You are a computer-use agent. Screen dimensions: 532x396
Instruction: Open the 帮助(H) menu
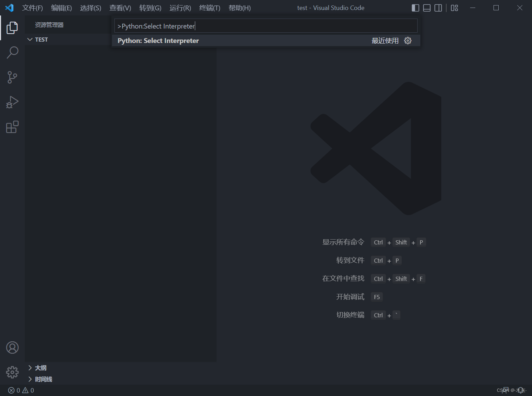click(240, 8)
